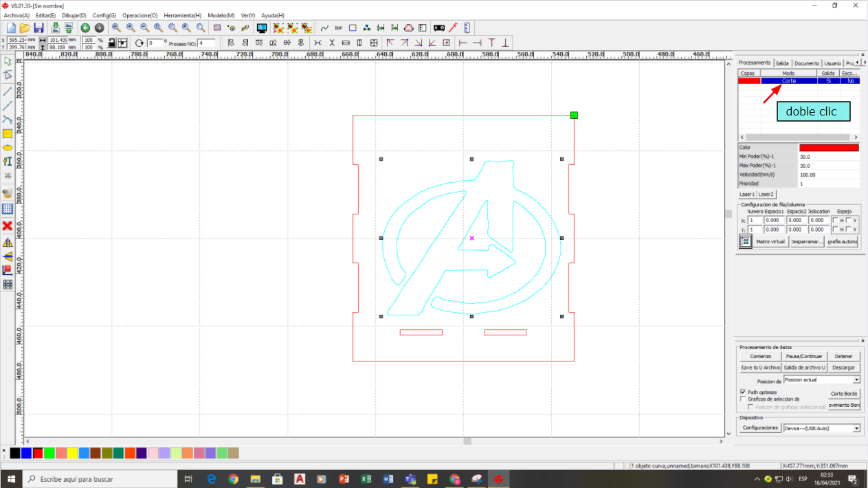Select the node edit tool in left toolbar

pos(8,75)
